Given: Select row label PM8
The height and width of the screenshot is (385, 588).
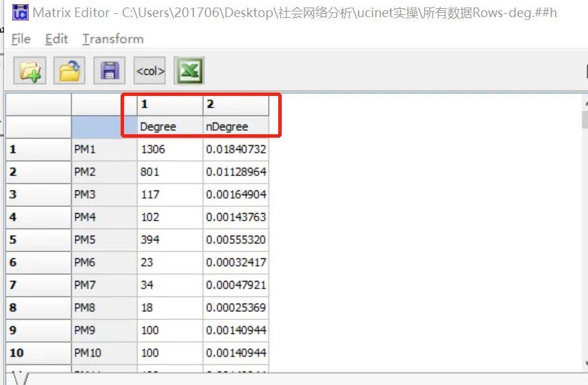Looking at the screenshot, I should tap(104, 308).
